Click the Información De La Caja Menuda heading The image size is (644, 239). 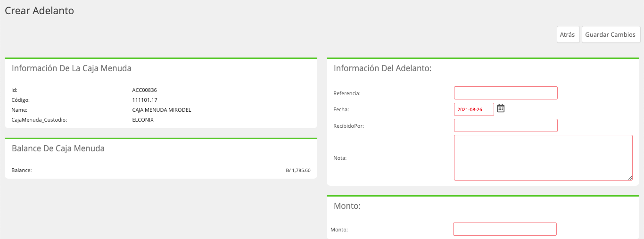click(x=72, y=68)
